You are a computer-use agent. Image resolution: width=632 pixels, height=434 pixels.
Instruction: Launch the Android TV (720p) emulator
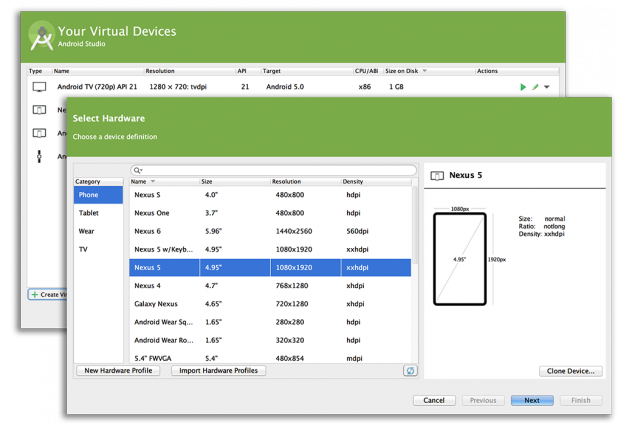(523, 87)
